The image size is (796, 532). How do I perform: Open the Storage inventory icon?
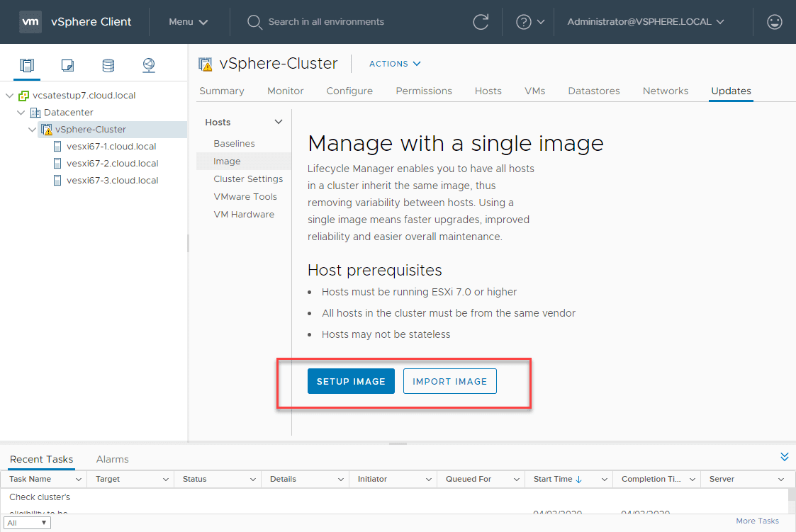(x=108, y=65)
